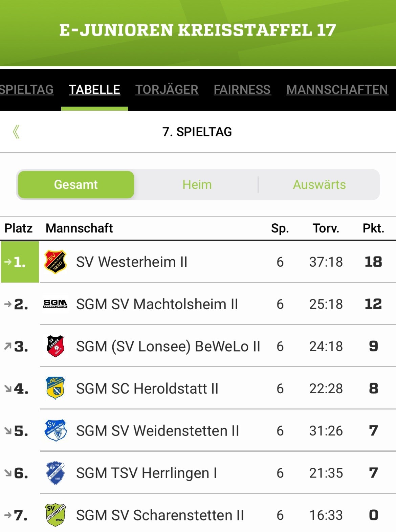Tap the SV Scharenstetten crest icon
Screen dimensions: 396x532
[56, 515]
